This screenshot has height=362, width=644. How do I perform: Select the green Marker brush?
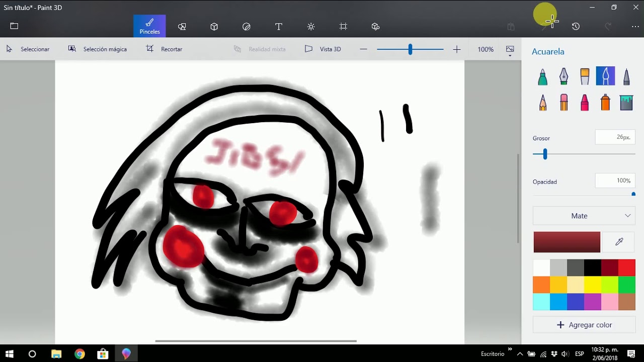click(542, 76)
